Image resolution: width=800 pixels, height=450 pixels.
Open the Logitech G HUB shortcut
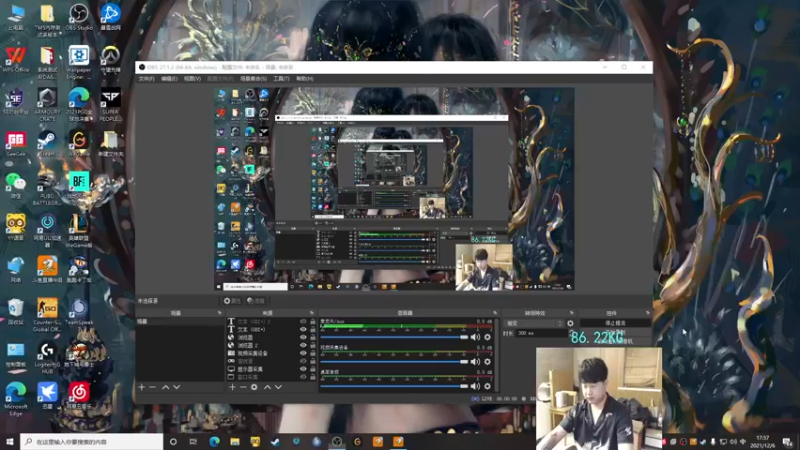pos(47,357)
